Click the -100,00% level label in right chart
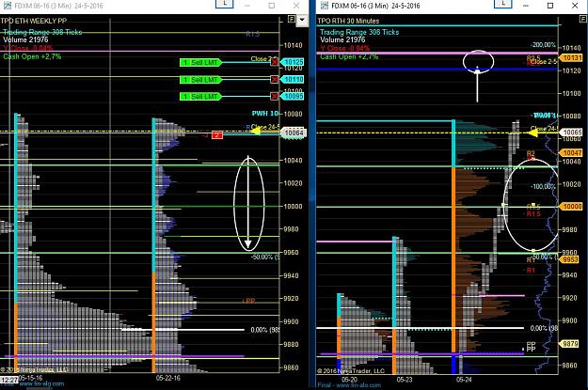The image size is (588, 390). tap(543, 186)
